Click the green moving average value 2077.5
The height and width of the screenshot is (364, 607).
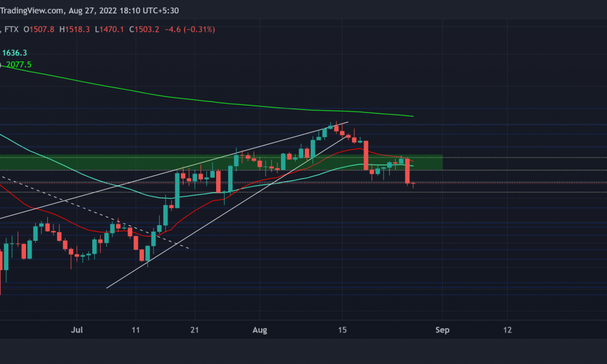[x=19, y=64]
